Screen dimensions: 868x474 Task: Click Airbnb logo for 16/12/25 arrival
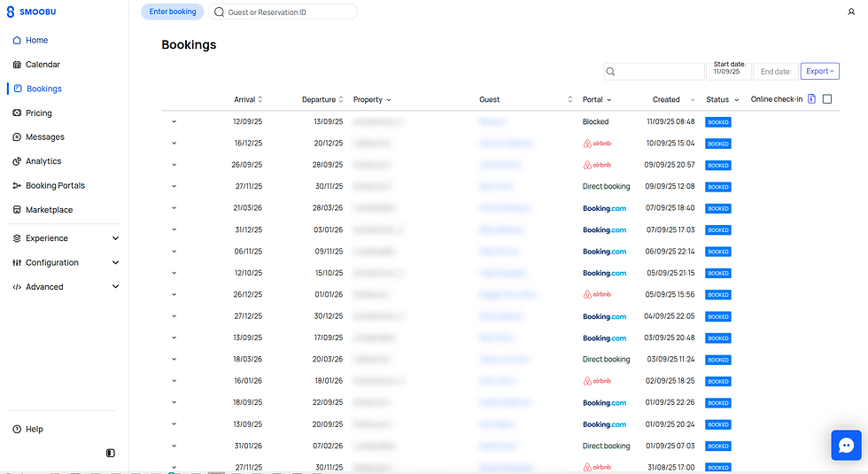point(597,144)
